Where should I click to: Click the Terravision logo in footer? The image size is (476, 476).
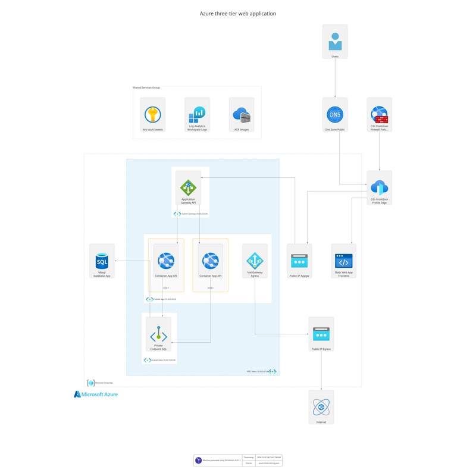[x=198, y=460]
